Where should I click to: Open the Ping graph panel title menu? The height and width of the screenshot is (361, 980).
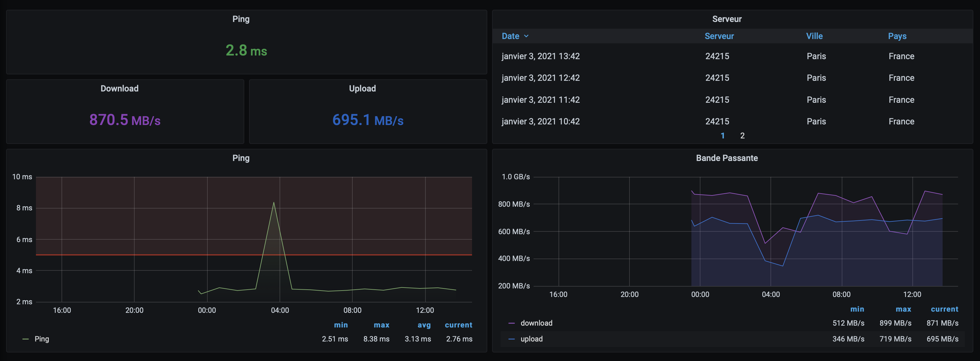point(241,158)
